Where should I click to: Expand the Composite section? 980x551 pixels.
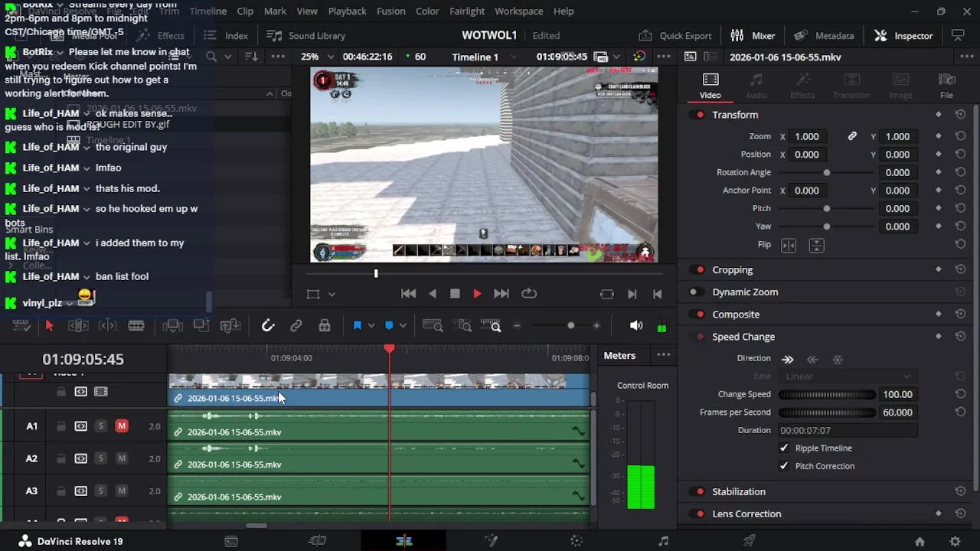click(736, 315)
